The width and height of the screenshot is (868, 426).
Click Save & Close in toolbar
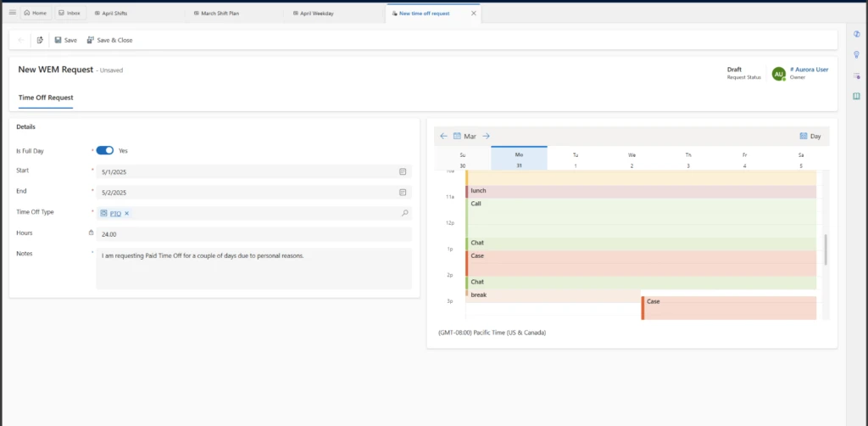point(109,40)
